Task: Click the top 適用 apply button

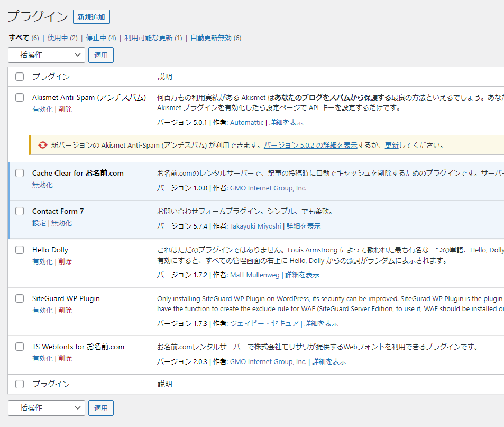Action: point(101,55)
